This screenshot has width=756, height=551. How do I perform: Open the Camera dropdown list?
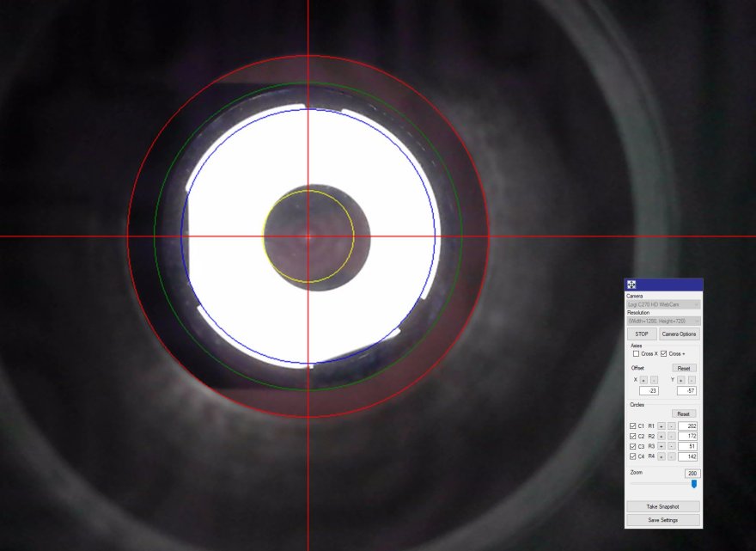[x=663, y=304]
